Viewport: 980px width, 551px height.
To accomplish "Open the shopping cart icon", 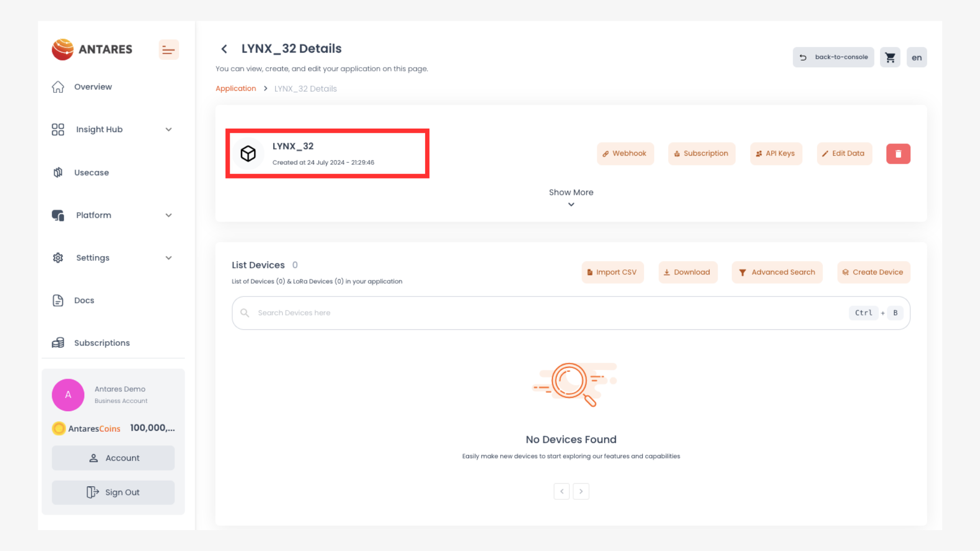I will coord(890,57).
